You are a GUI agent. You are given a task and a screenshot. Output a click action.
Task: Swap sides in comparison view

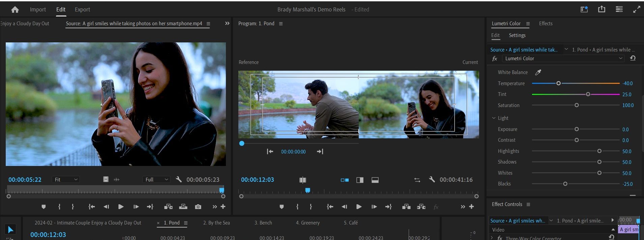tap(417, 180)
